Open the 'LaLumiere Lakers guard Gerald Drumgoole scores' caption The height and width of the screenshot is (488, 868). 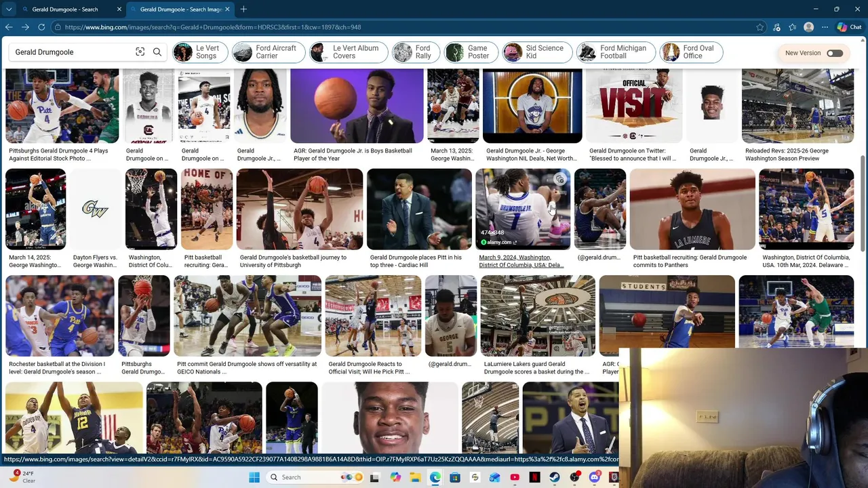tap(536, 367)
